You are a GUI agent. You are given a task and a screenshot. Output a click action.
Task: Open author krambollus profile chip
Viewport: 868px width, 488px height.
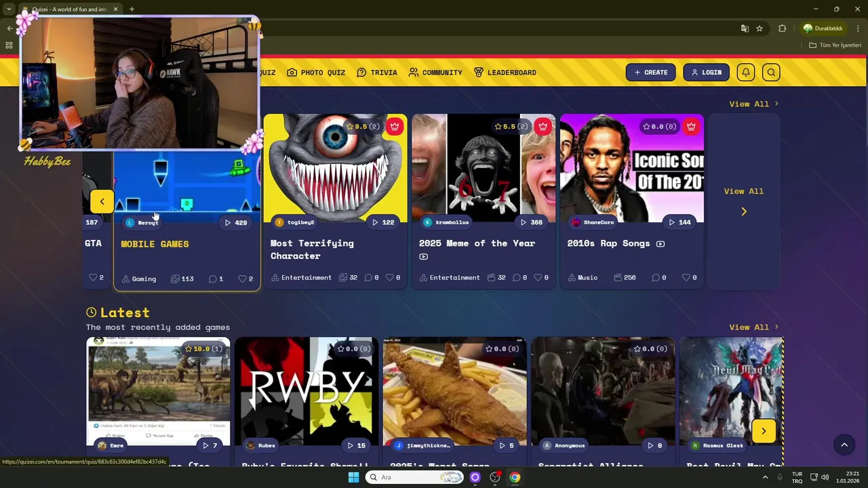(x=446, y=222)
